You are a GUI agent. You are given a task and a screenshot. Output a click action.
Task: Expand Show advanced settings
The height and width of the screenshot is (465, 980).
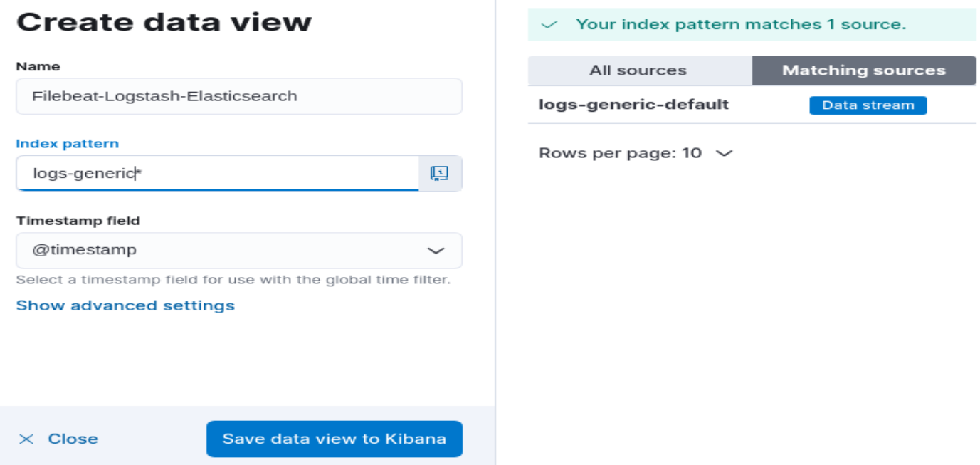pos(125,305)
